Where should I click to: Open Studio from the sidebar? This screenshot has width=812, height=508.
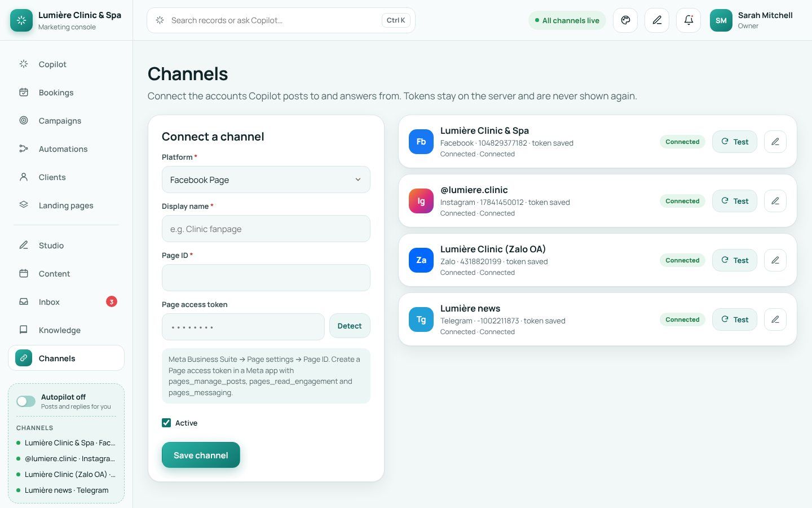(67, 246)
